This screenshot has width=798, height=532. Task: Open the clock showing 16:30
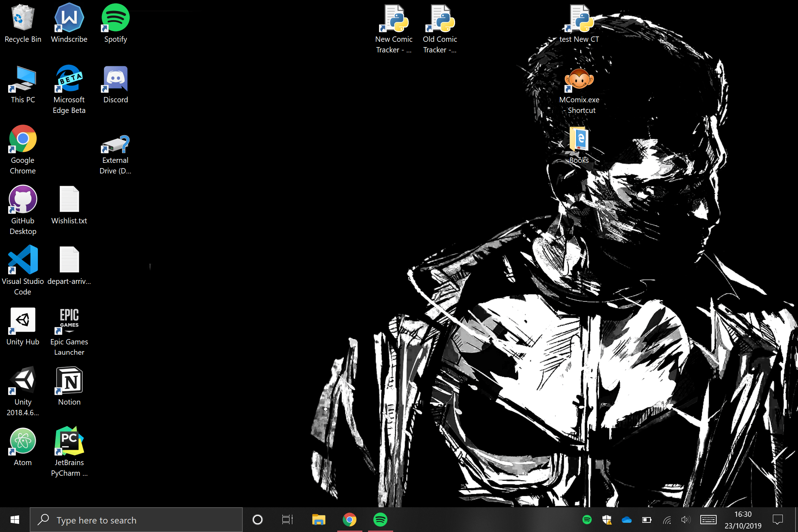point(743,520)
